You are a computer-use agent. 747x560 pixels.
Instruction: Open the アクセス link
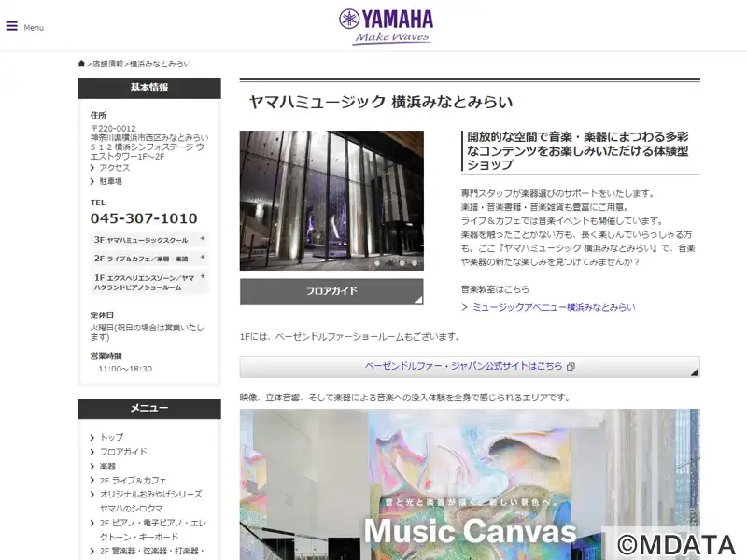tap(114, 168)
